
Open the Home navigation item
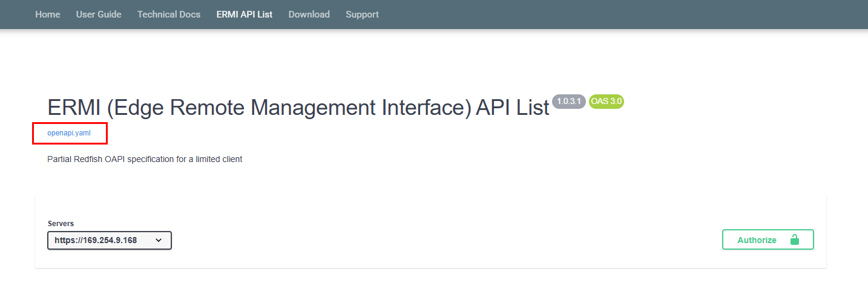tap(47, 15)
